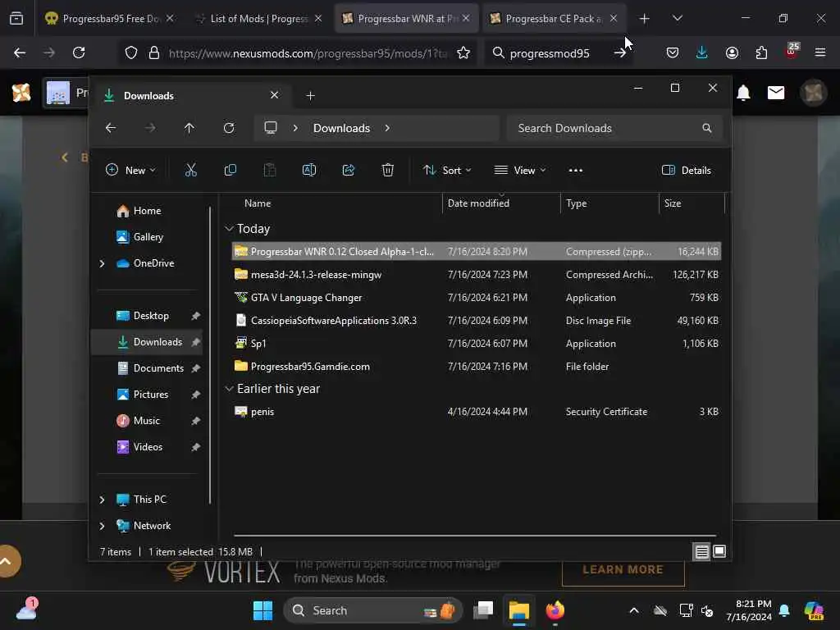Image resolution: width=840 pixels, height=630 pixels.
Task: Click the Paste clipboard icon in Explorer toolbar
Action: click(269, 171)
